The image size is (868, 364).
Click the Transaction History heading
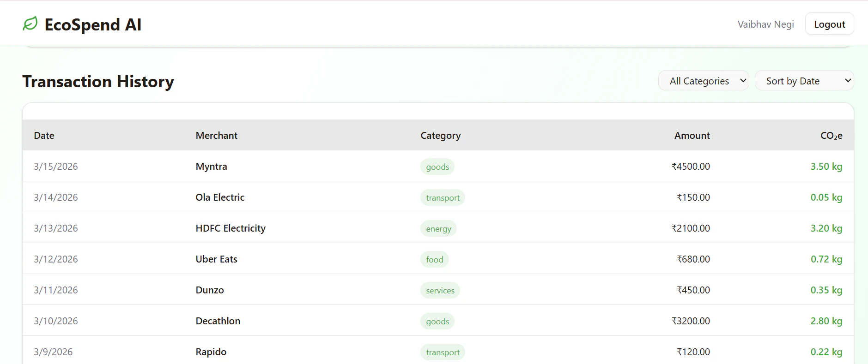[x=98, y=82]
